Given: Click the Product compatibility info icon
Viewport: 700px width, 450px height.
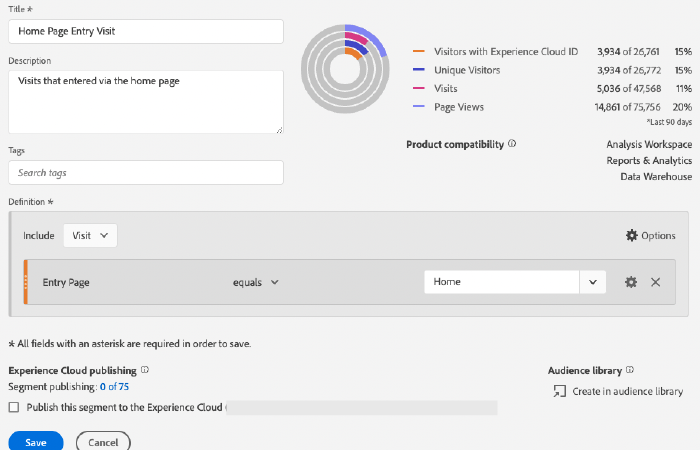Looking at the screenshot, I should pos(512,144).
